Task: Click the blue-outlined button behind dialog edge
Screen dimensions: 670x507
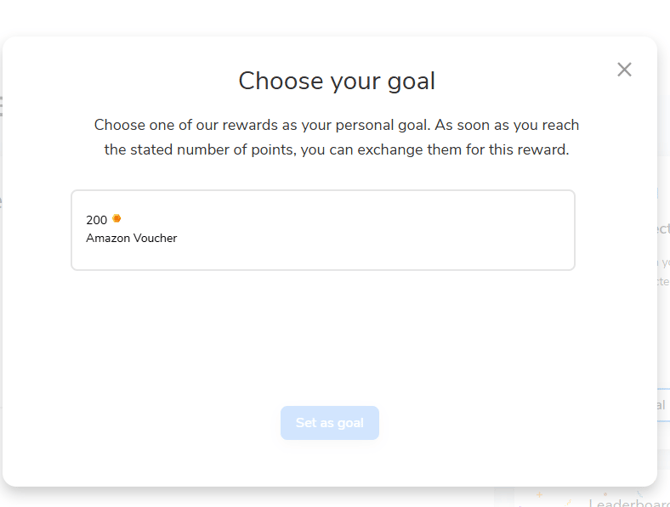Action: [x=662, y=405]
